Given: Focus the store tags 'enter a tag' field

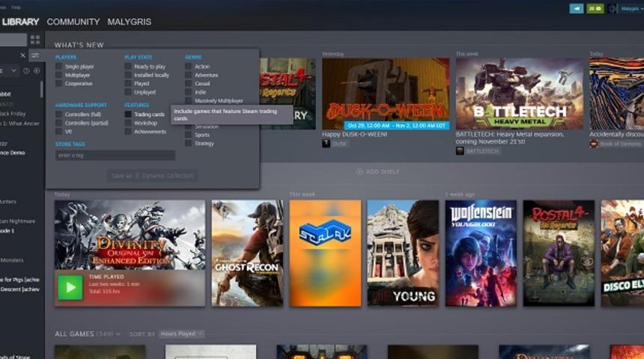Looking at the screenshot, I should [x=115, y=156].
